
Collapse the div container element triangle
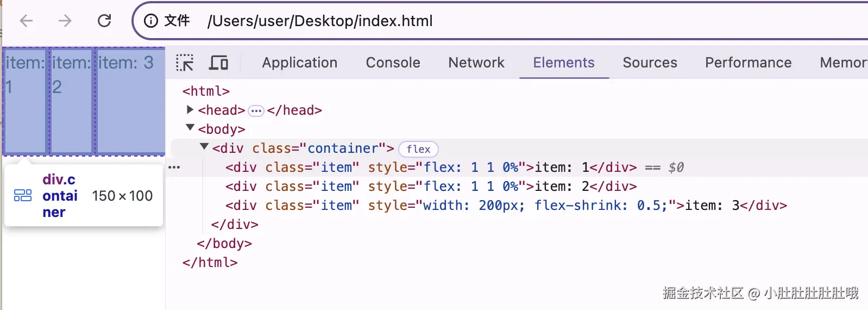click(x=204, y=147)
